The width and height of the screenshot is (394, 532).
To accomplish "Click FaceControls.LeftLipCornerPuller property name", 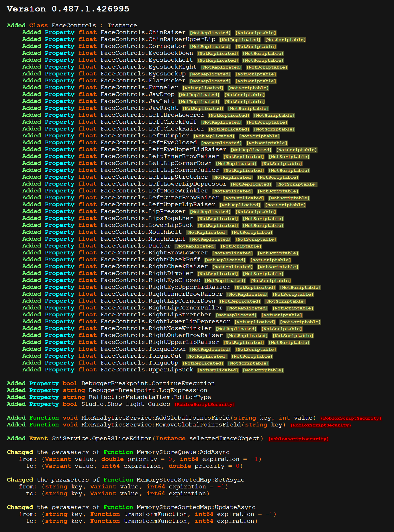I will pyautogui.click(x=160, y=170).
